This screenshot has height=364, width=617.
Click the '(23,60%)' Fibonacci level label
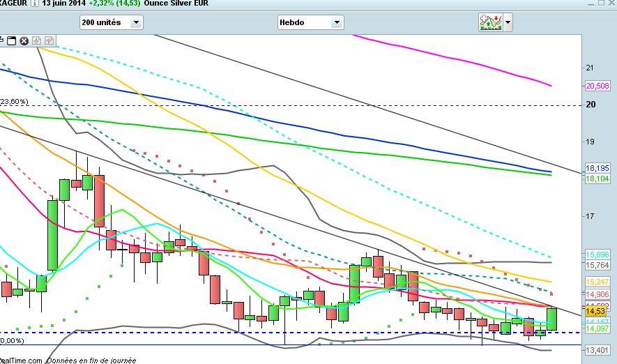point(14,102)
